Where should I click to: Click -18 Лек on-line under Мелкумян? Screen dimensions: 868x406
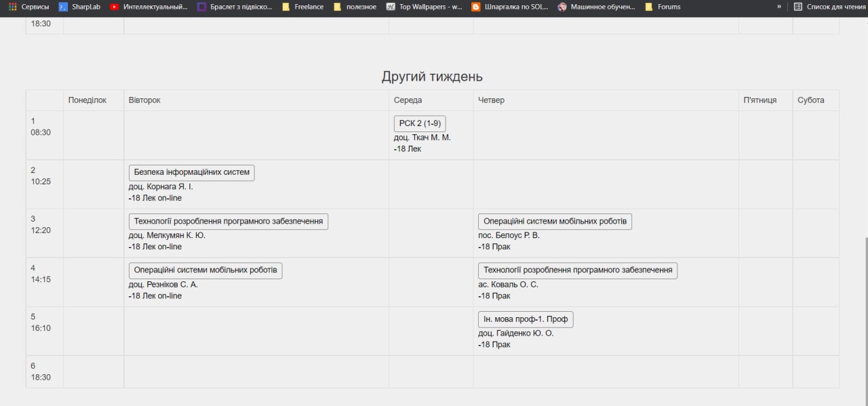pyautogui.click(x=155, y=247)
